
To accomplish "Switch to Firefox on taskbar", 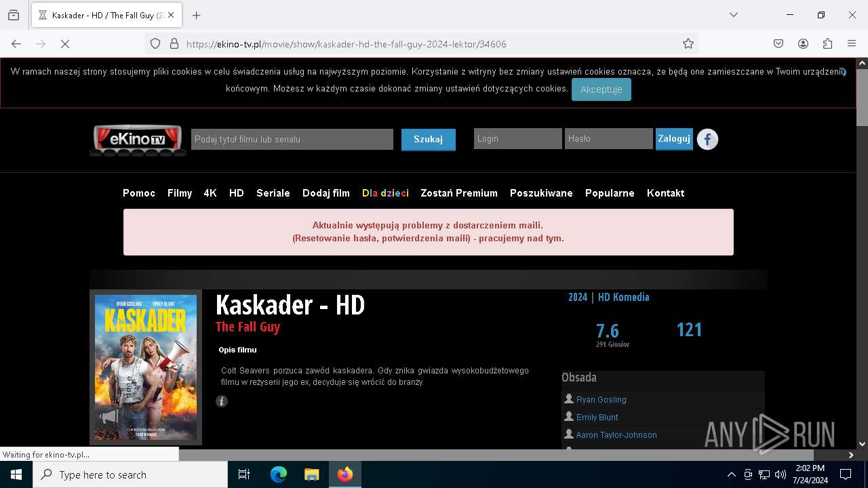I will point(345,474).
